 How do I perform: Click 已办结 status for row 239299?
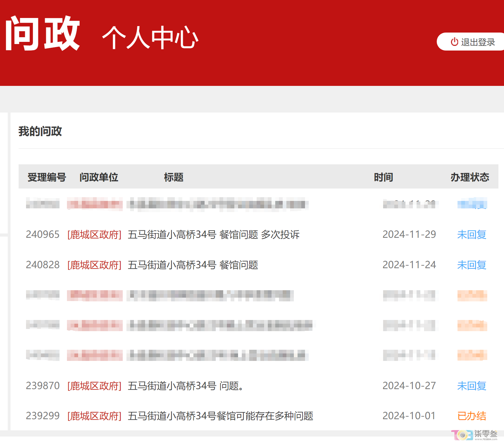pos(472,416)
